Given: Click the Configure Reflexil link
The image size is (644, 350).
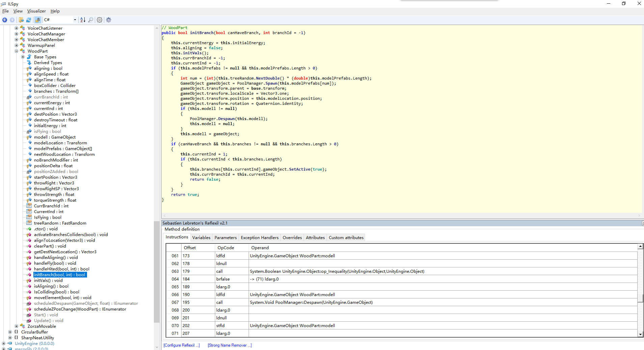Looking at the screenshot, I should 181,345.
